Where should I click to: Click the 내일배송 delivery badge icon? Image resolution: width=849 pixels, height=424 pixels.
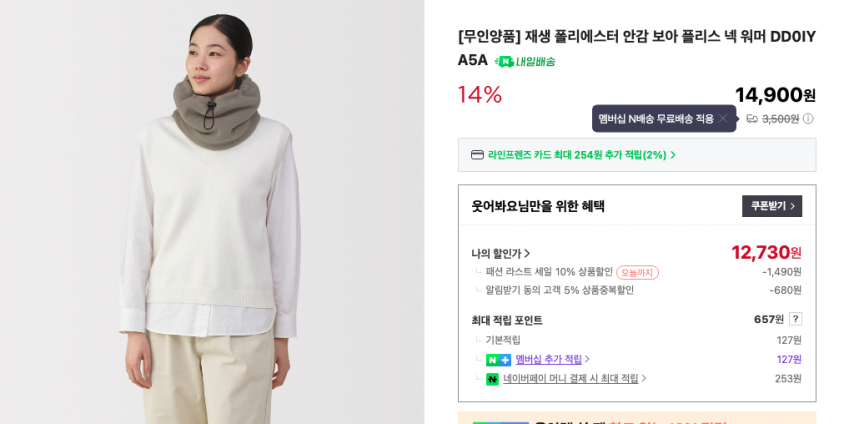pos(504,62)
